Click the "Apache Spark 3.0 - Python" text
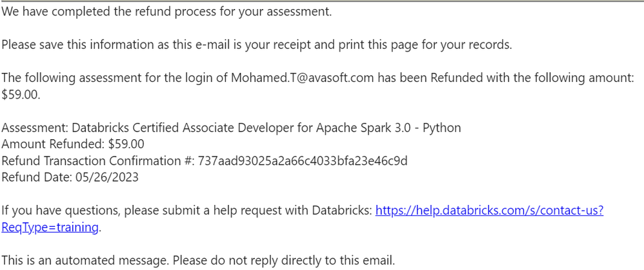 click(388, 128)
